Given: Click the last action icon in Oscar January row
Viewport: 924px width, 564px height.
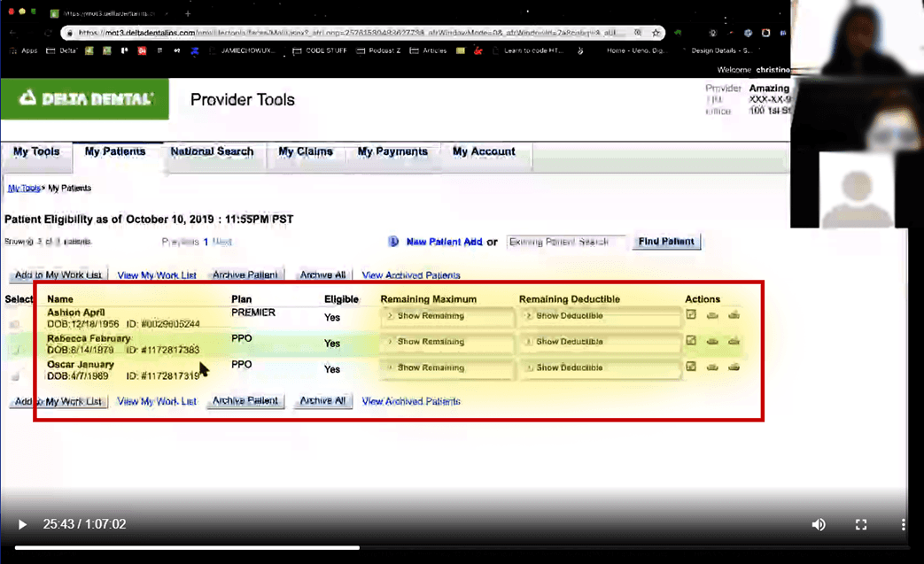Looking at the screenshot, I should click(734, 367).
